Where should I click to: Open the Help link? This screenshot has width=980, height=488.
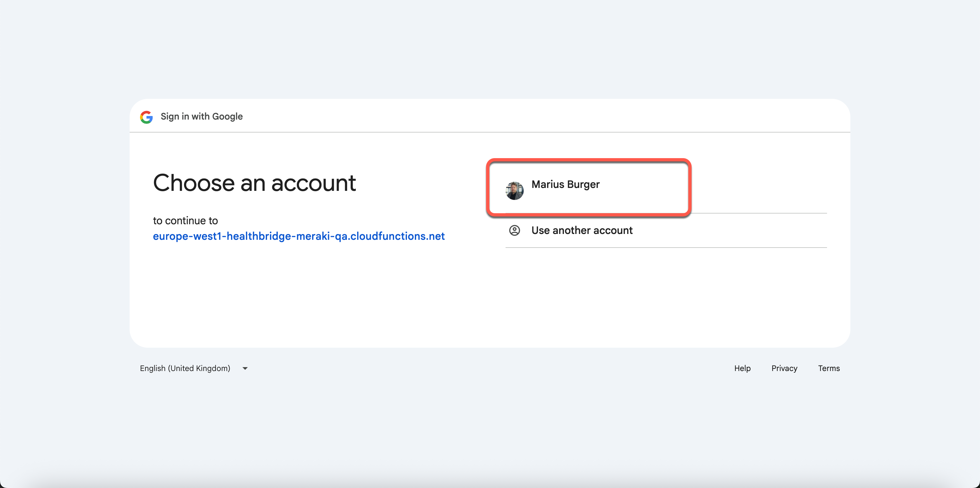(x=742, y=368)
